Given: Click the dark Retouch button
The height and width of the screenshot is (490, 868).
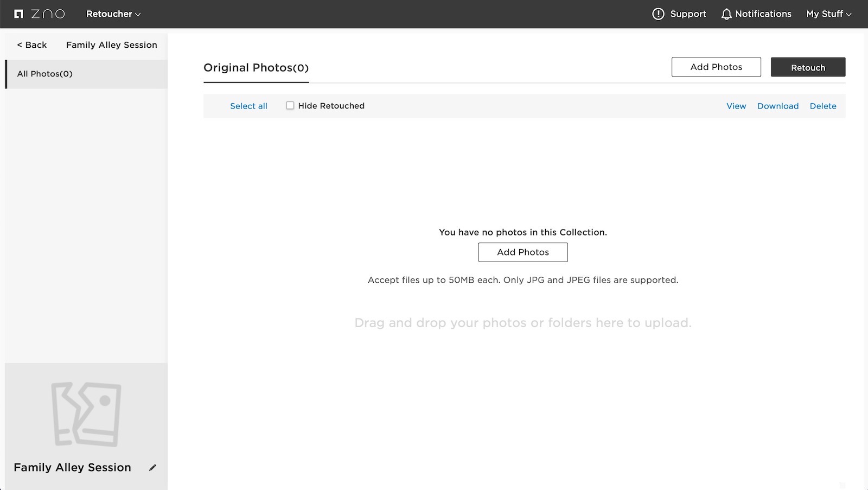Looking at the screenshot, I should click(x=808, y=67).
